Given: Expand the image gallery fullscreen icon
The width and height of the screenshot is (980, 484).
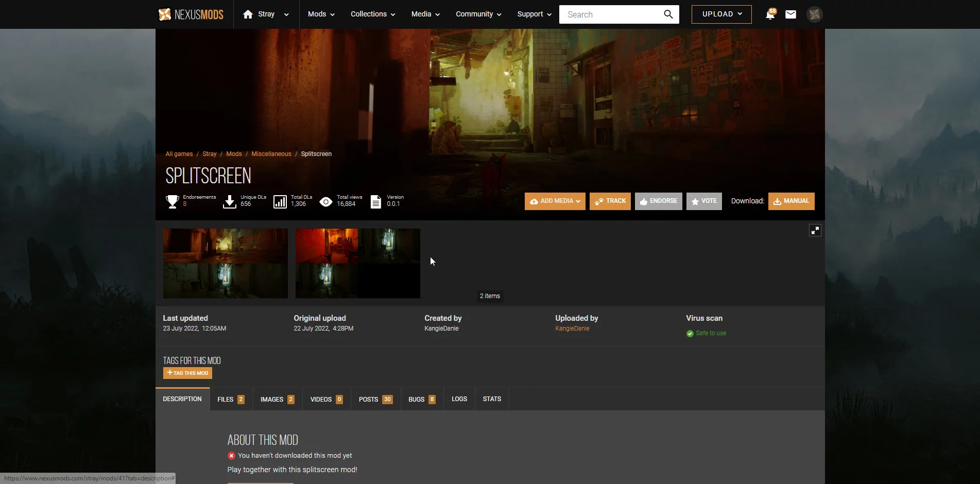Looking at the screenshot, I should pyautogui.click(x=815, y=230).
